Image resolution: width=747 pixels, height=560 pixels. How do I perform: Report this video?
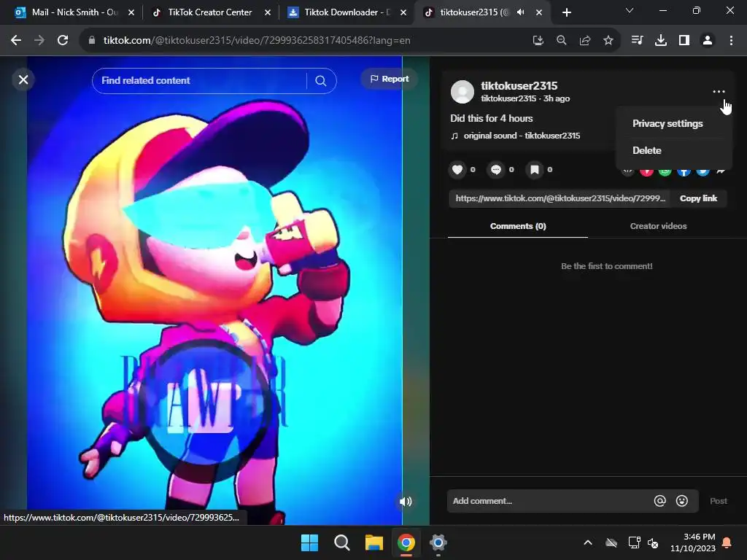pos(390,79)
